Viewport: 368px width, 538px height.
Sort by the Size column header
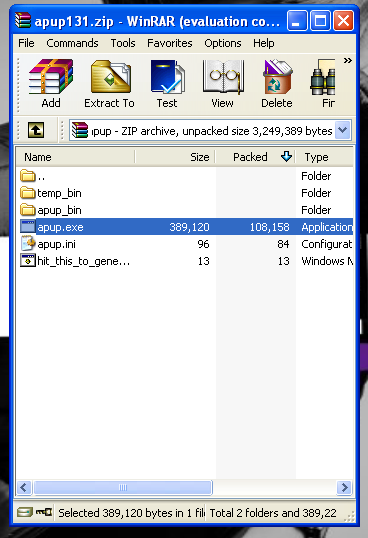coord(175,157)
